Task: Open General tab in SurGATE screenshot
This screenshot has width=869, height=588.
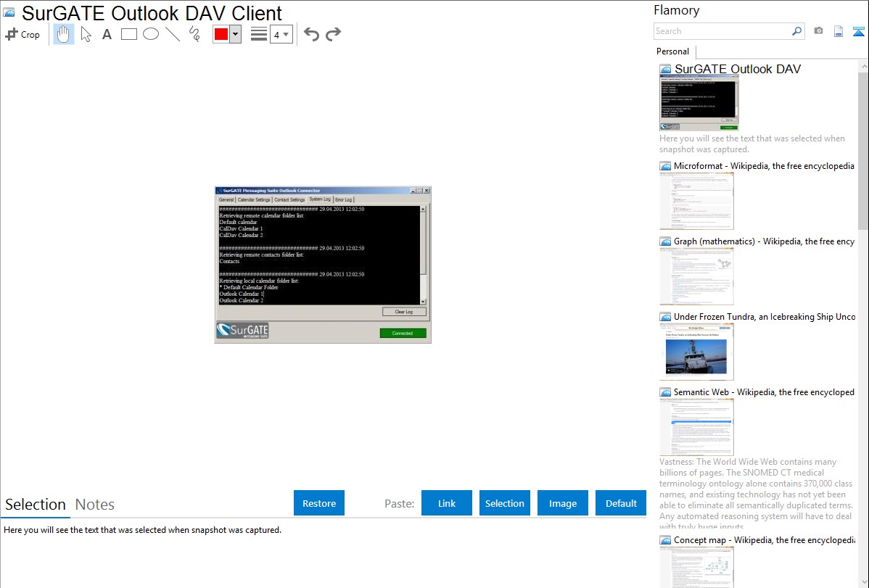Action: click(x=226, y=199)
